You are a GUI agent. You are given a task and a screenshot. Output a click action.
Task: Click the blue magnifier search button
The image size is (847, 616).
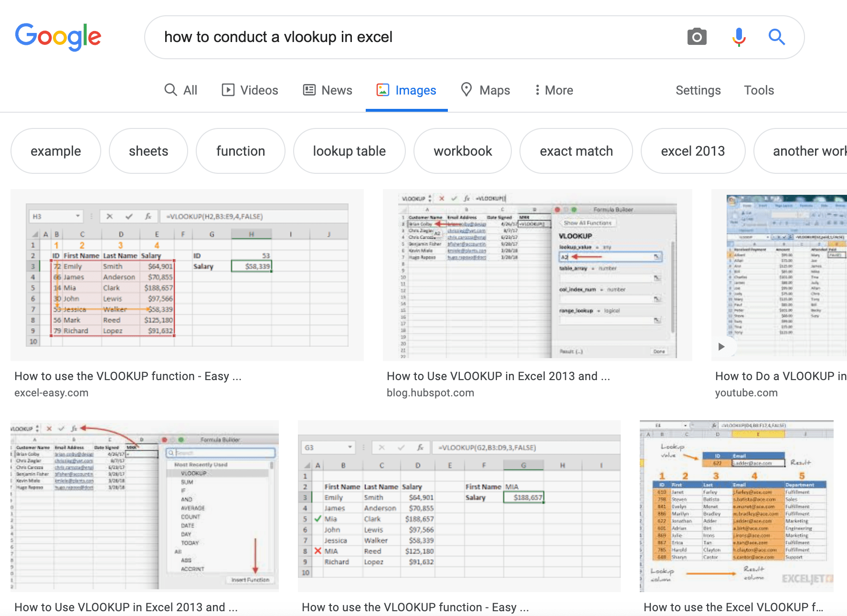coord(777,37)
